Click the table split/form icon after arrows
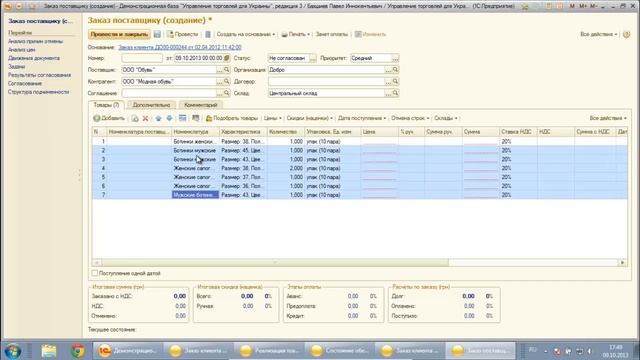Image resolution: width=640 pixels, height=360 pixels. (x=182, y=118)
